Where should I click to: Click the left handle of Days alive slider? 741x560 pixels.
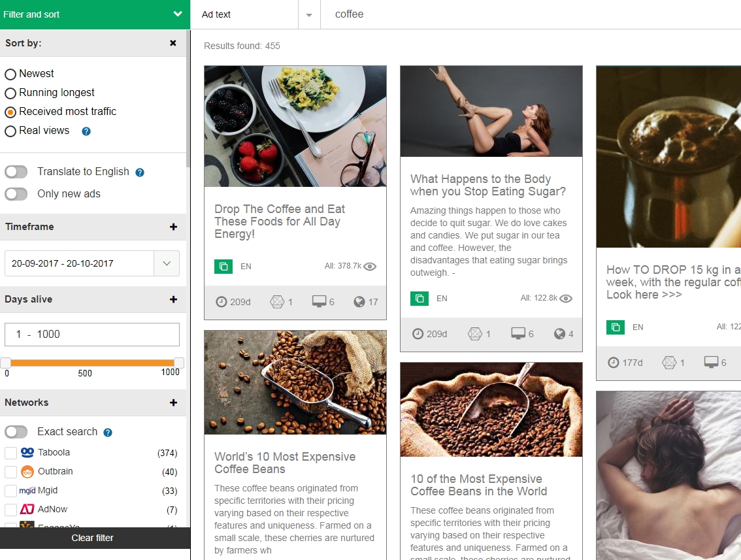pos(6,363)
